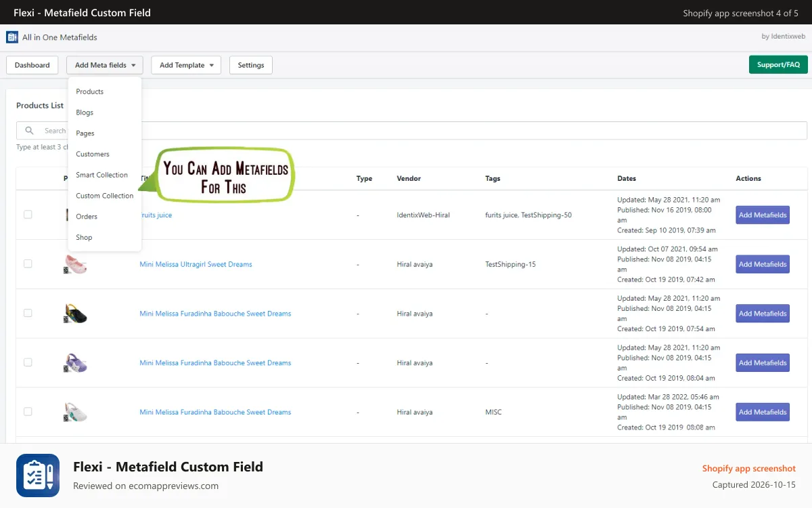Click the by Identixweb label
812x508 pixels.
point(784,37)
